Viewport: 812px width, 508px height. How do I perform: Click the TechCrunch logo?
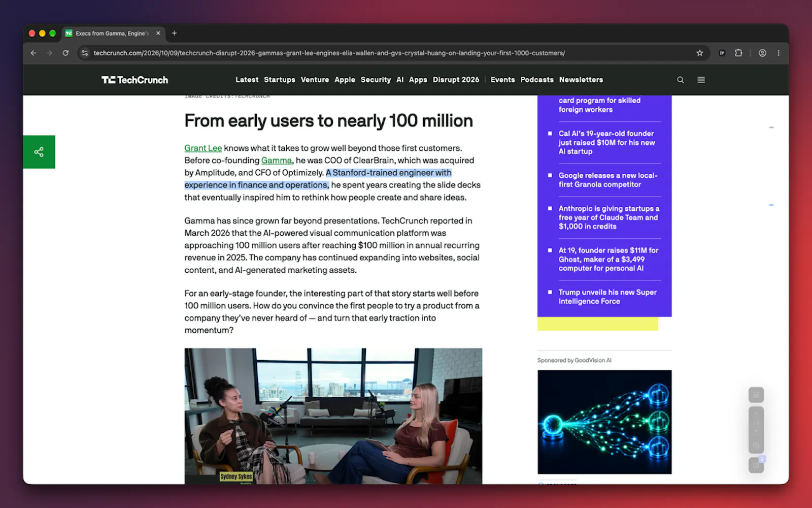tap(135, 80)
